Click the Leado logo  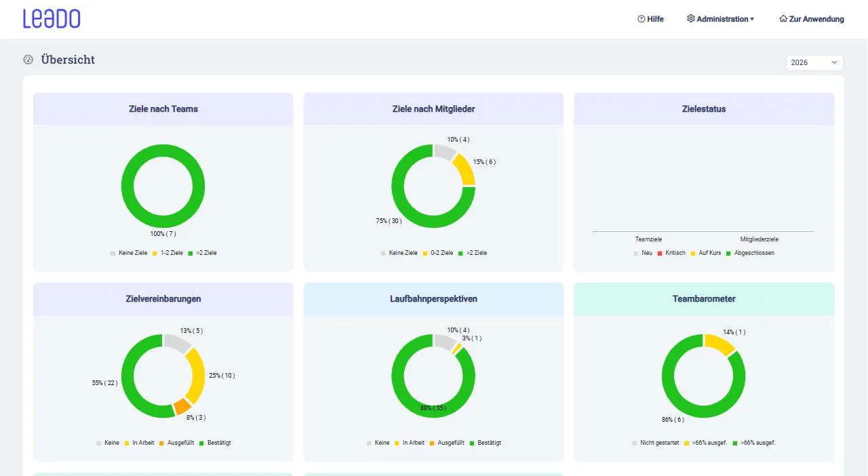pyautogui.click(x=52, y=19)
